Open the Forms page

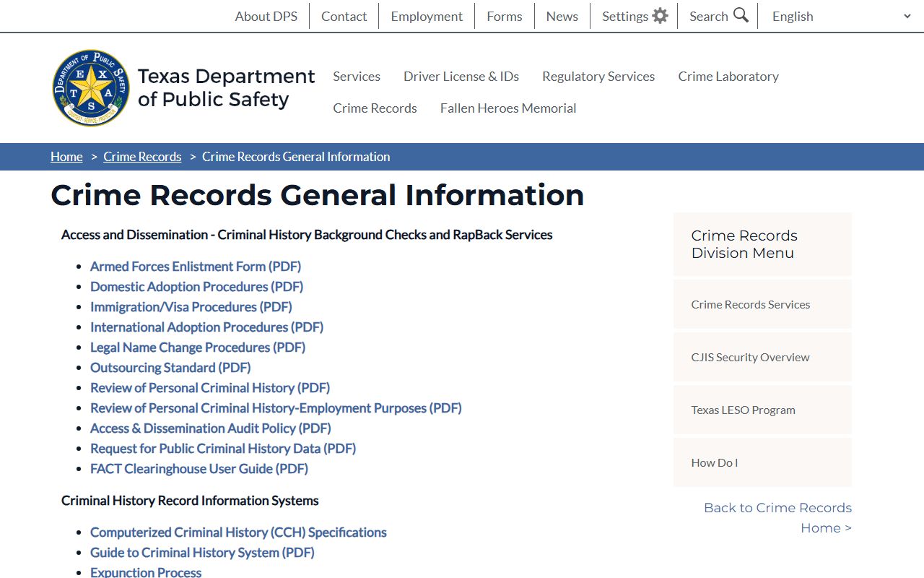[504, 16]
